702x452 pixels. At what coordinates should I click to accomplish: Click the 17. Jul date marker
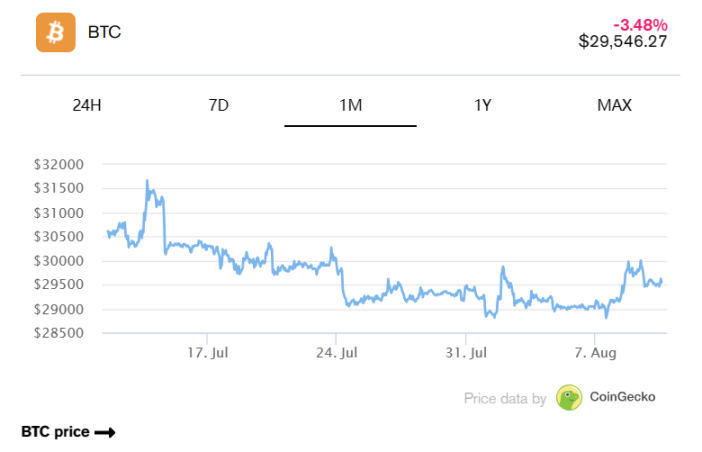tap(208, 353)
